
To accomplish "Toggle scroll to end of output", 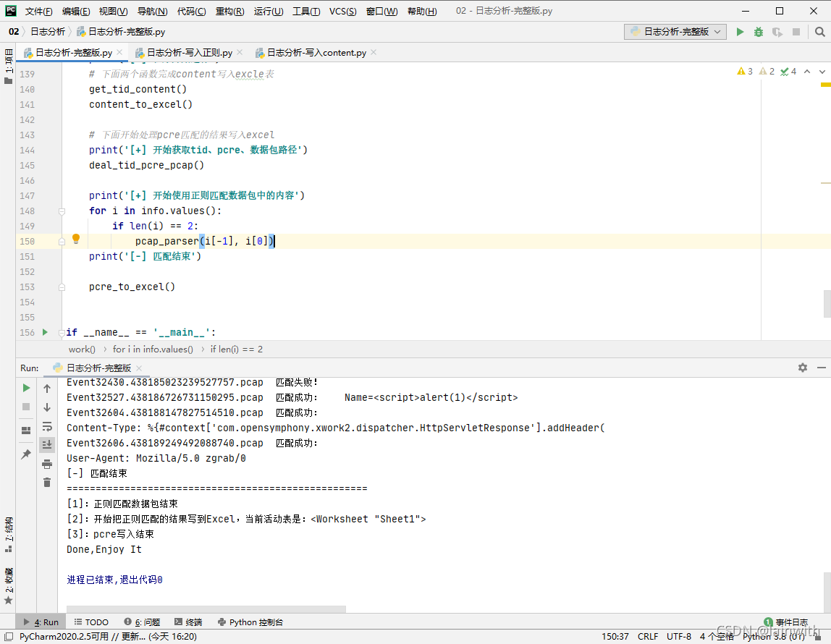I will click(x=47, y=444).
